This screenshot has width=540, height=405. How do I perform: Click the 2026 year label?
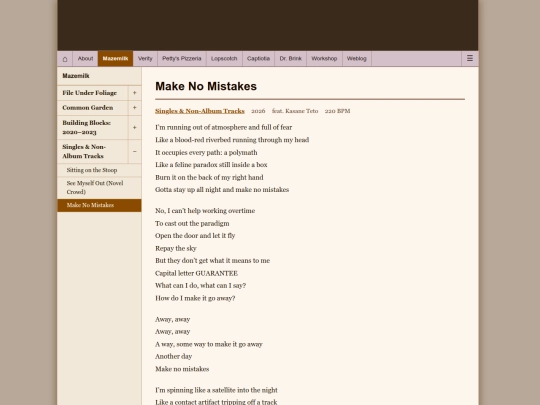tap(258, 111)
